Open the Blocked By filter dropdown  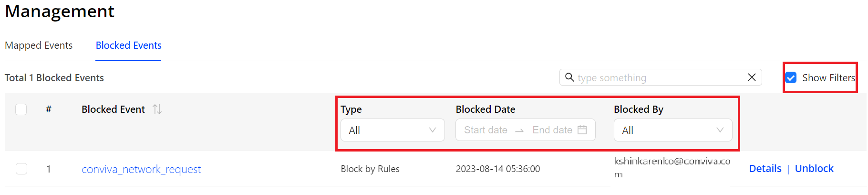click(x=672, y=130)
